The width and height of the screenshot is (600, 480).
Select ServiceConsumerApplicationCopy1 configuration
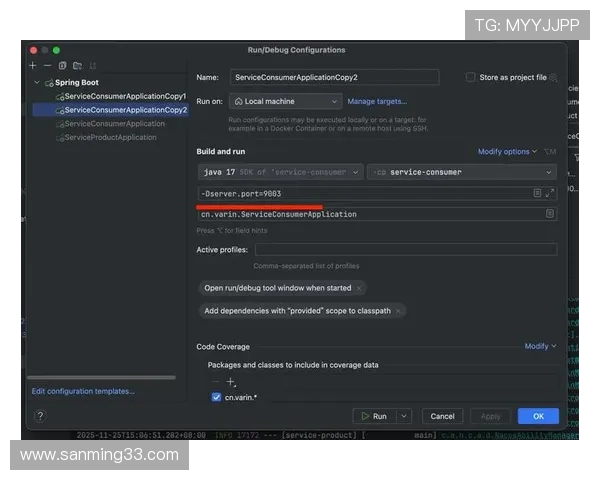(x=124, y=96)
